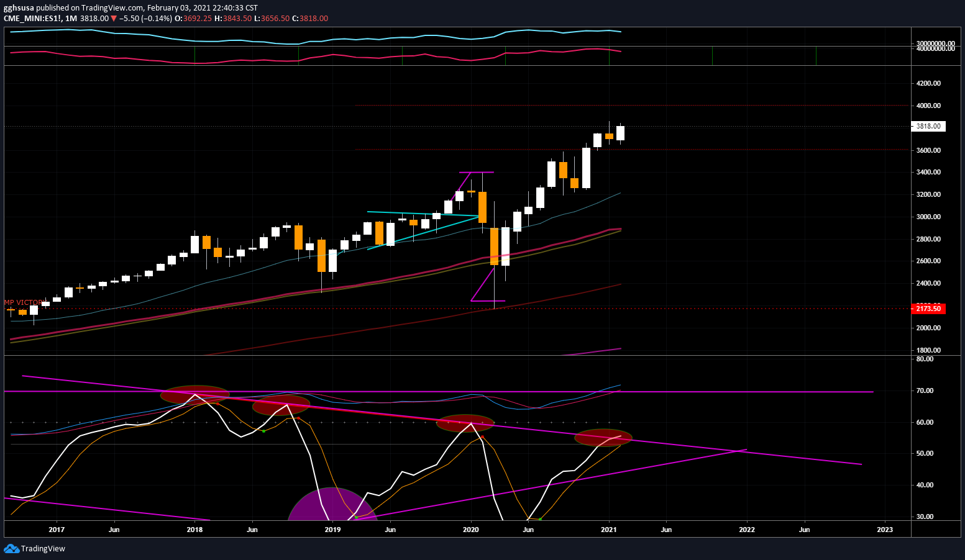
Task: Click the CME_MINI:ES1! symbol name
Action: tap(32, 19)
